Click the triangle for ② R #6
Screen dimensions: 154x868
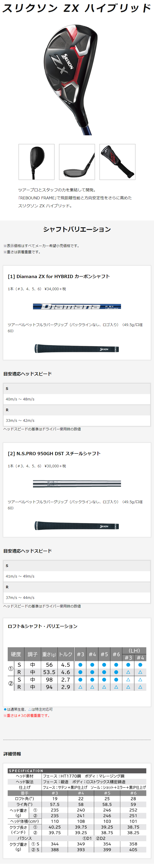point(116,687)
